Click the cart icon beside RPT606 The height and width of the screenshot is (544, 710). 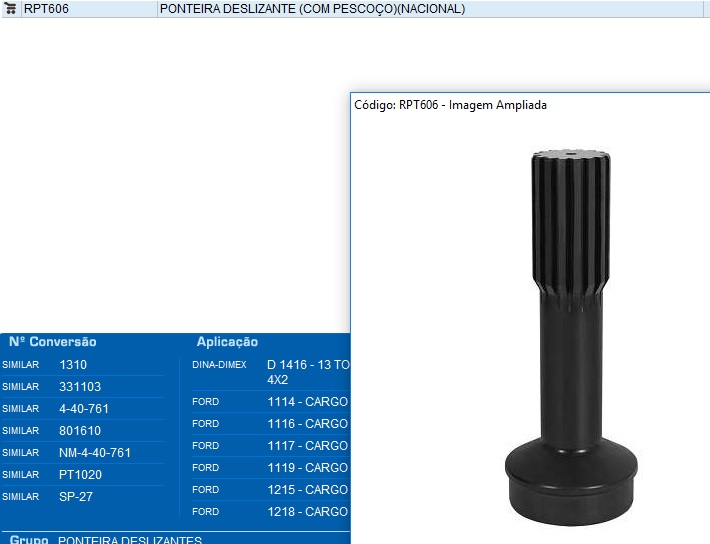(x=11, y=9)
